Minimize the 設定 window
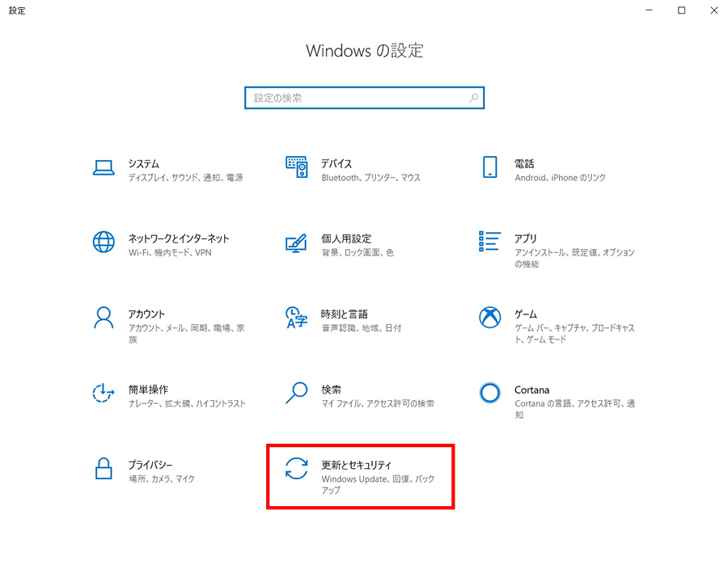Image resolution: width=728 pixels, height=561 pixels. click(649, 11)
